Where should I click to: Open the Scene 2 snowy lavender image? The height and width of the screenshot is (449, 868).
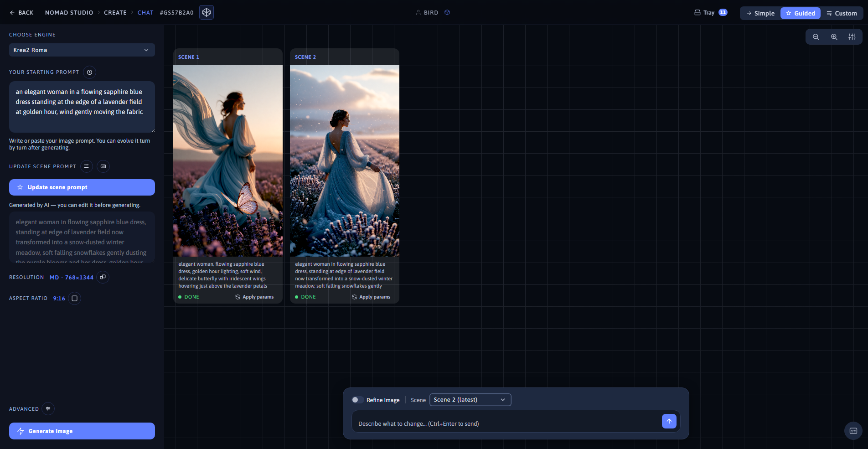[345, 161]
